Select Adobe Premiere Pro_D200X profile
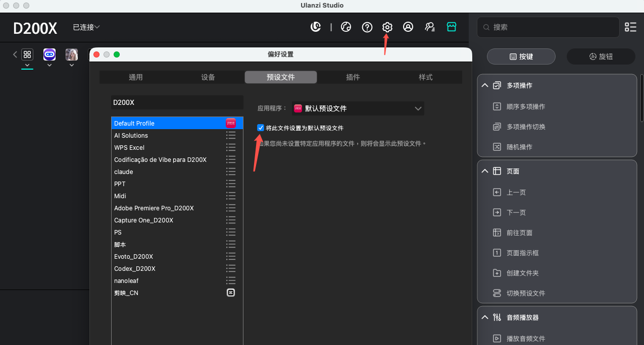 (177, 208)
